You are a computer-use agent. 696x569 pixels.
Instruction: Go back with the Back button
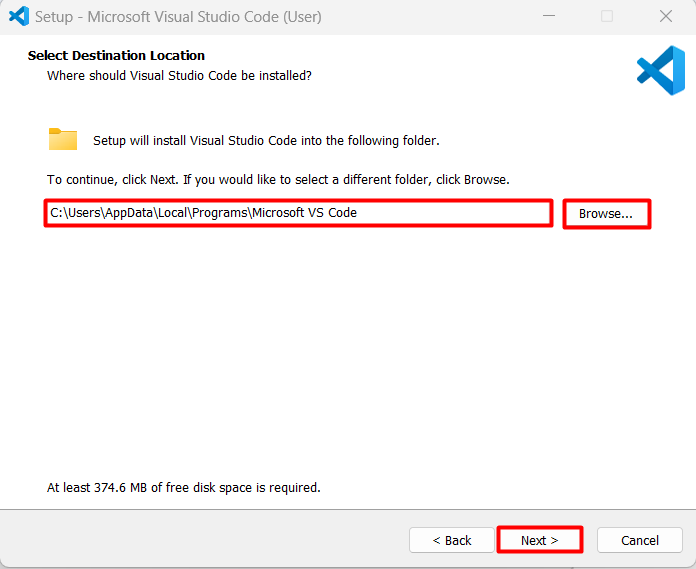click(x=451, y=540)
